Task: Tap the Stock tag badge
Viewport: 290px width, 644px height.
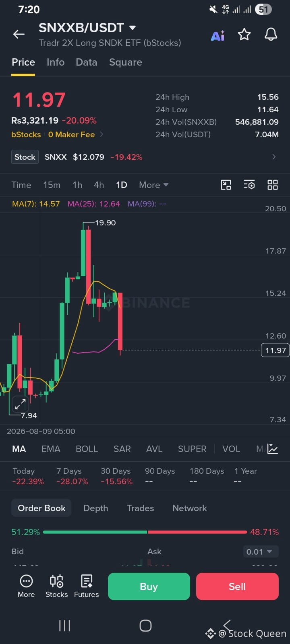Action: point(25,157)
